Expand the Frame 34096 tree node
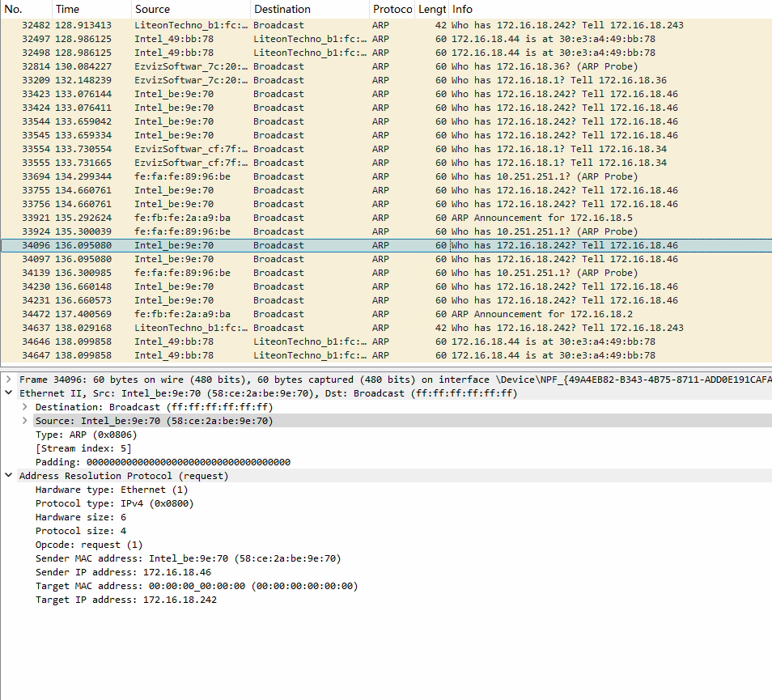Screen dimensions: 772x700 (8, 380)
